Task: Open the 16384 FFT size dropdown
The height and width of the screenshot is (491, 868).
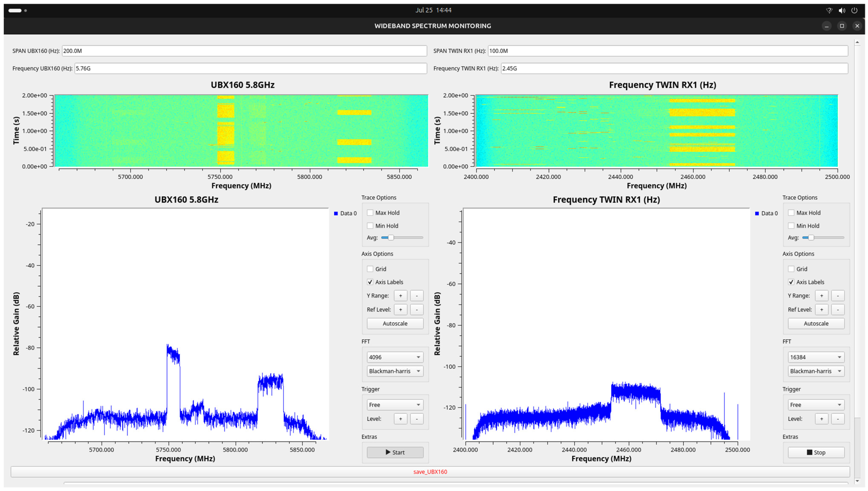Action: (x=815, y=357)
